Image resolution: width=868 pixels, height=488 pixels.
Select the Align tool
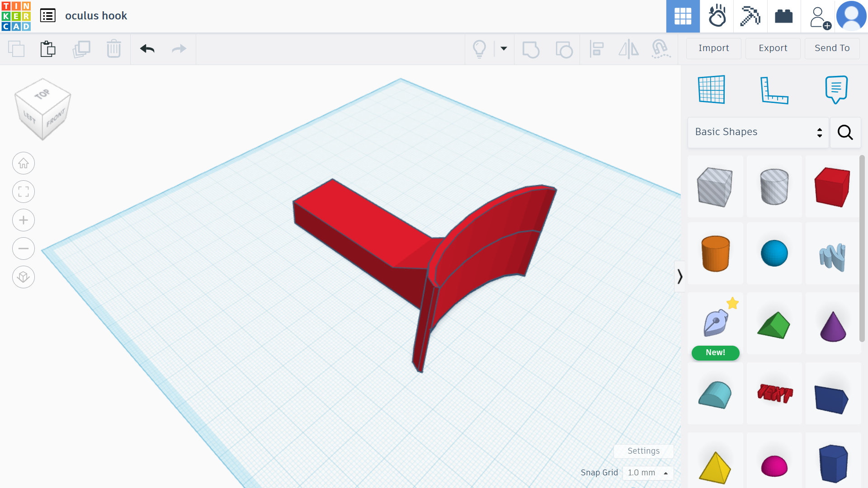point(597,49)
